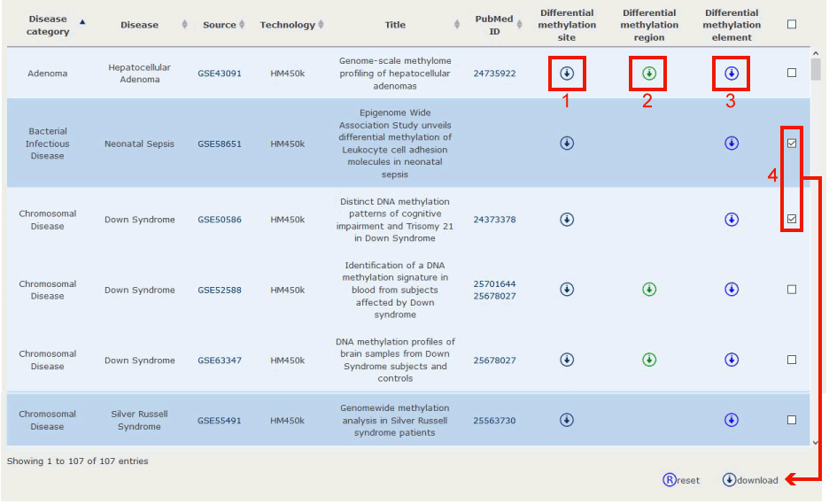The height and width of the screenshot is (504, 829).
Task: Check the Hepatocellular Adenoma row checkbox
Action: coord(792,73)
